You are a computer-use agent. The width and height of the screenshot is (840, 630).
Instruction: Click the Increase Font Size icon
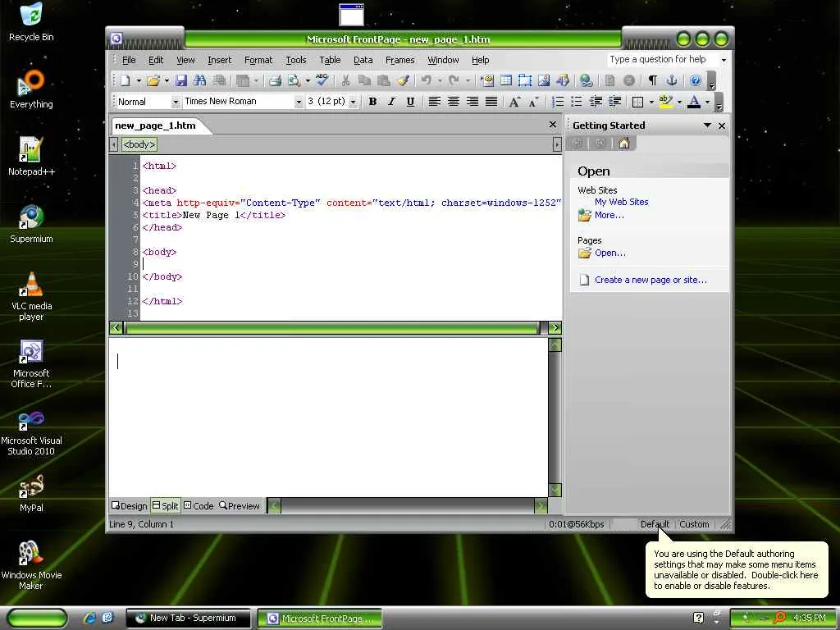[x=514, y=102]
